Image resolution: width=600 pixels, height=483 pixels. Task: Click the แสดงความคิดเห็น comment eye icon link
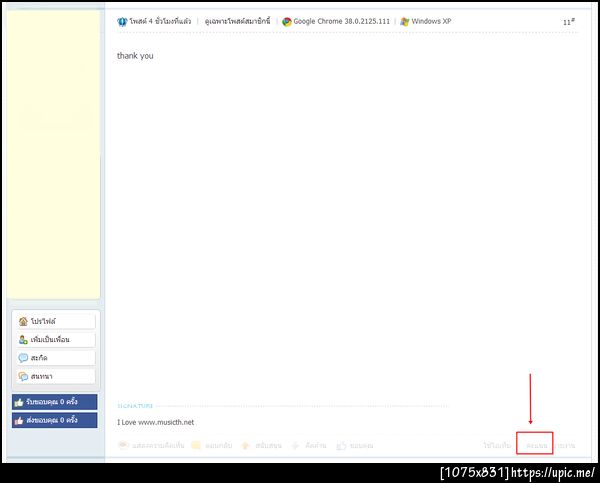(151, 445)
